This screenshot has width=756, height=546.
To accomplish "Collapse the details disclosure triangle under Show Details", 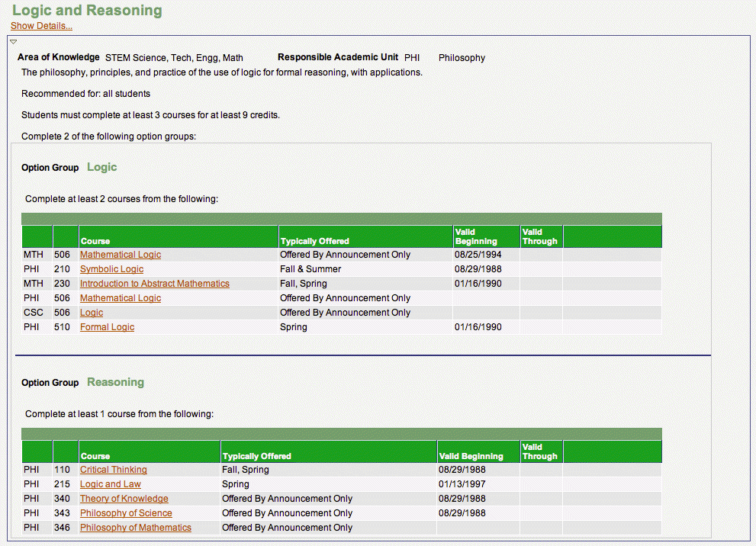I will [x=14, y=41].
